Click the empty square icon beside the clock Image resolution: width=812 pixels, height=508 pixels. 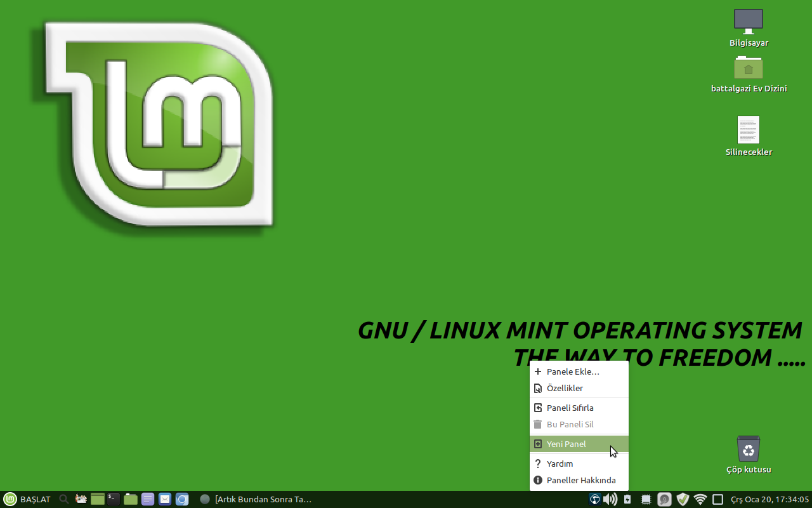pos(718,499)
